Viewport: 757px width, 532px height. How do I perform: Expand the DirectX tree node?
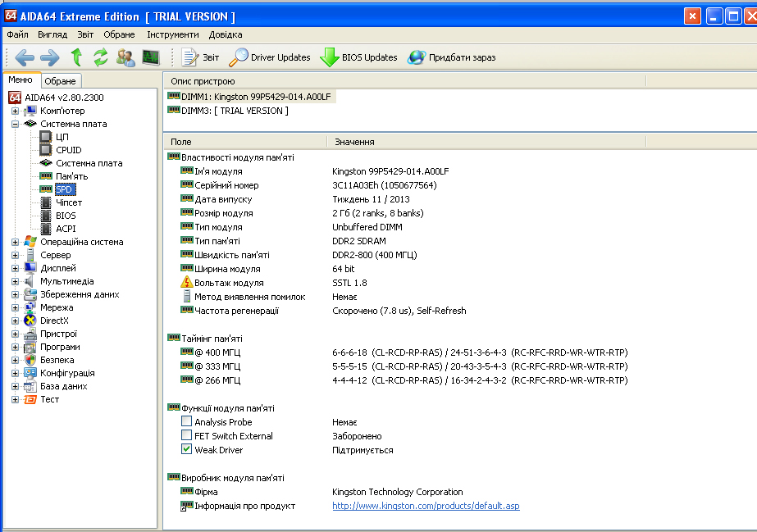point(15,321)
